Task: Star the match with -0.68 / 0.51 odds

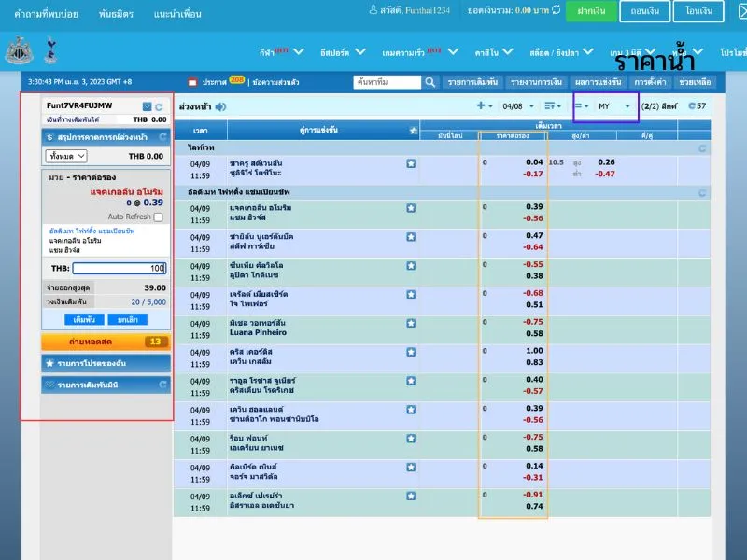Action: (411, 294)
